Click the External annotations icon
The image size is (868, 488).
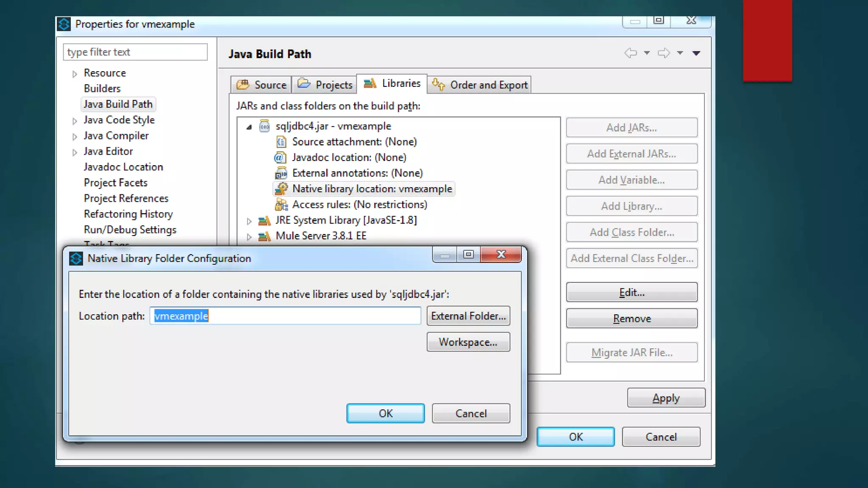(281, 173)
